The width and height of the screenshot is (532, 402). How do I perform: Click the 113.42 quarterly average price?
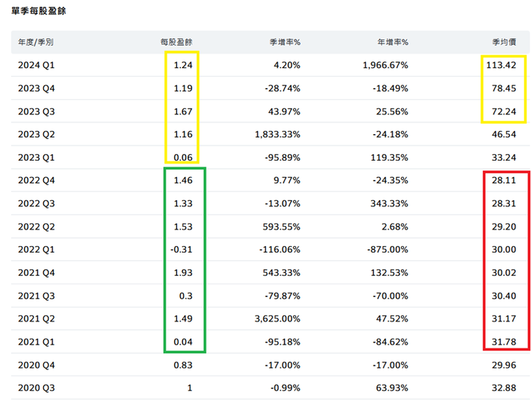coord(501,65)
